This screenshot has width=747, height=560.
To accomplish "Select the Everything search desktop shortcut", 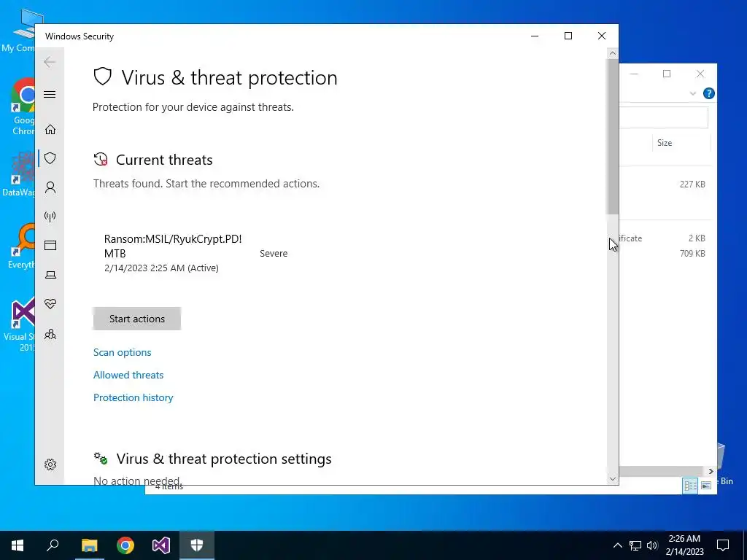I will coord(21,246).
